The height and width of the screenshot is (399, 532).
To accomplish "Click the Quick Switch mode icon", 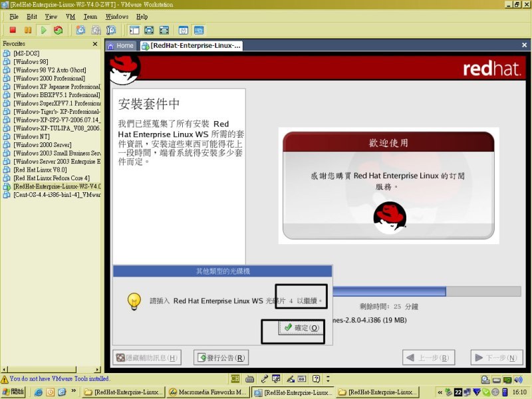I will (149, 30).
